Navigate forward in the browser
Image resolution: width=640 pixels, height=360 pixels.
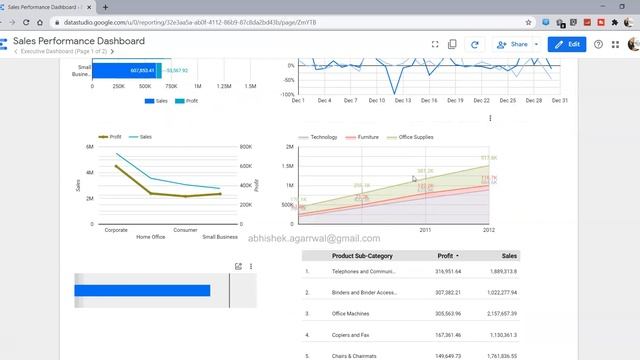point(12,22)
